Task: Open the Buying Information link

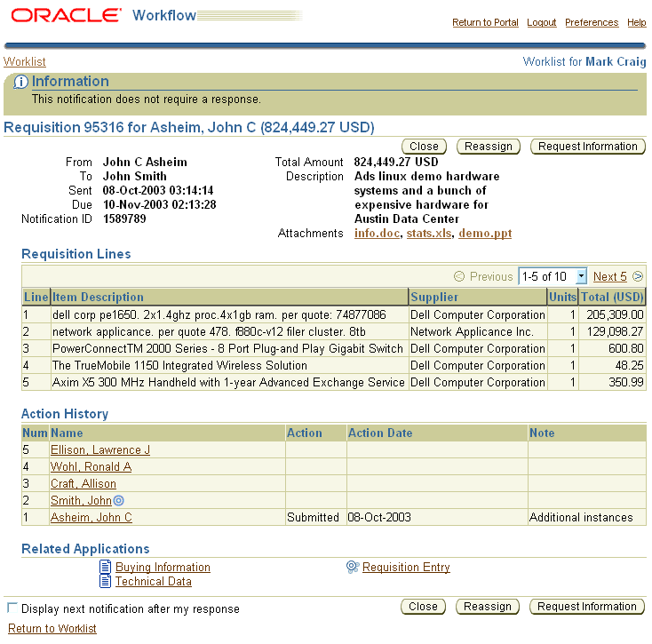Action: [163, 567]
